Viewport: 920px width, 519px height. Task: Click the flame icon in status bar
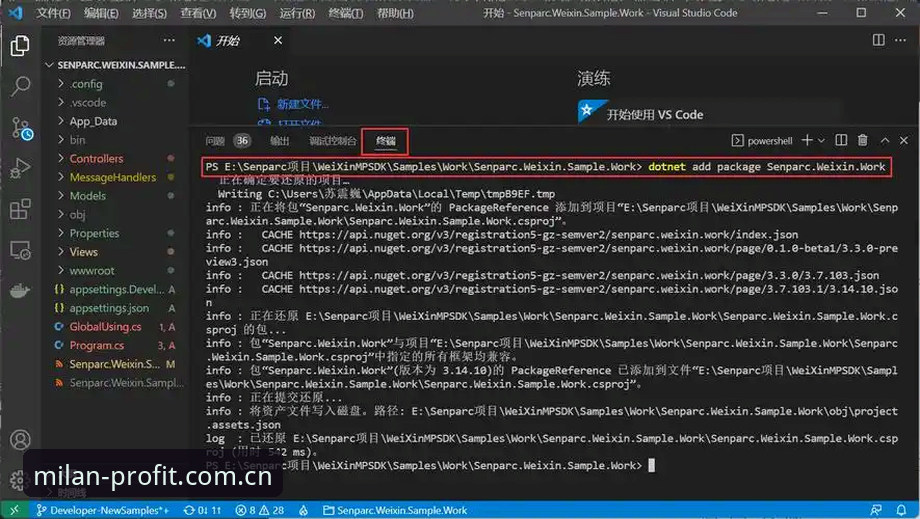pyautogui.click(x=303, y=510)
